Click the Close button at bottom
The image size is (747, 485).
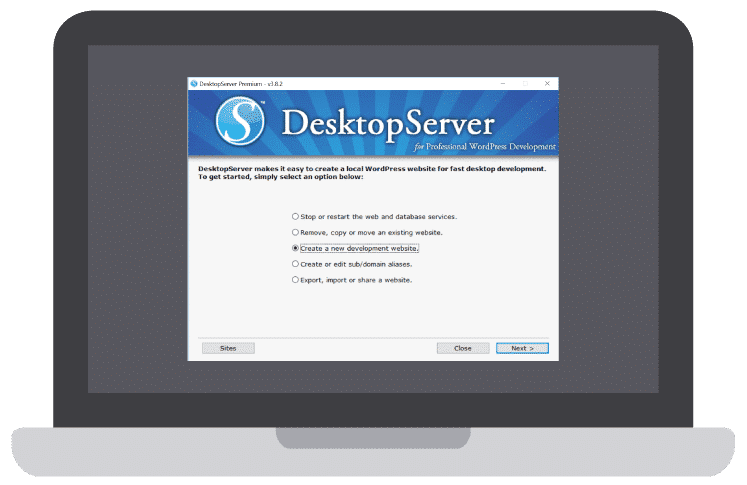click(x=463, y=348)
